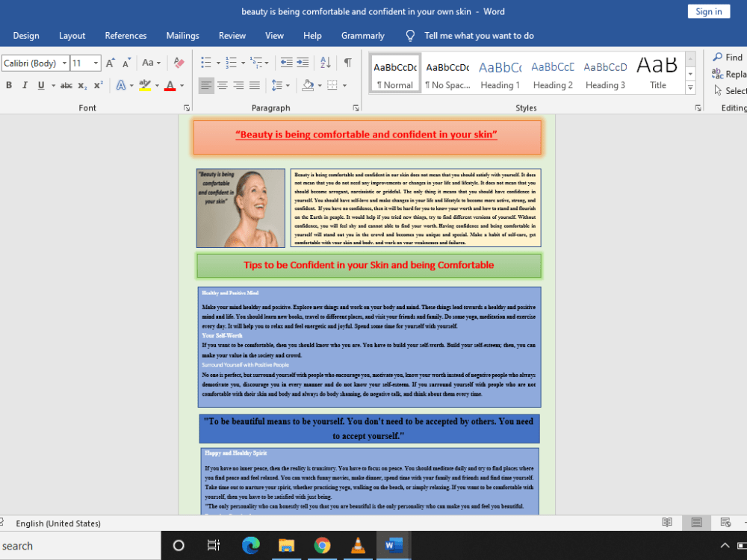Click Increase Indent icon
The height and width of the screenshot is (560, 747).
click(303, 63)
